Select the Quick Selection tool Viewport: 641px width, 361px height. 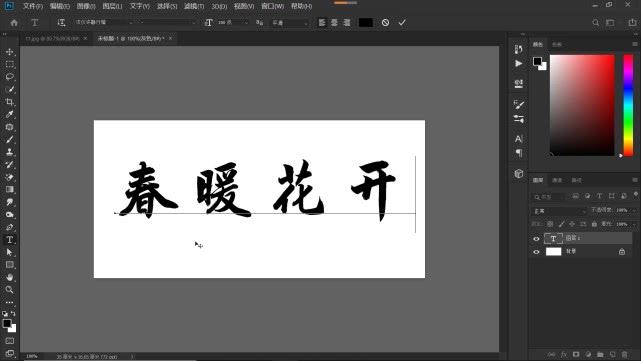click(x=9, y=90)
